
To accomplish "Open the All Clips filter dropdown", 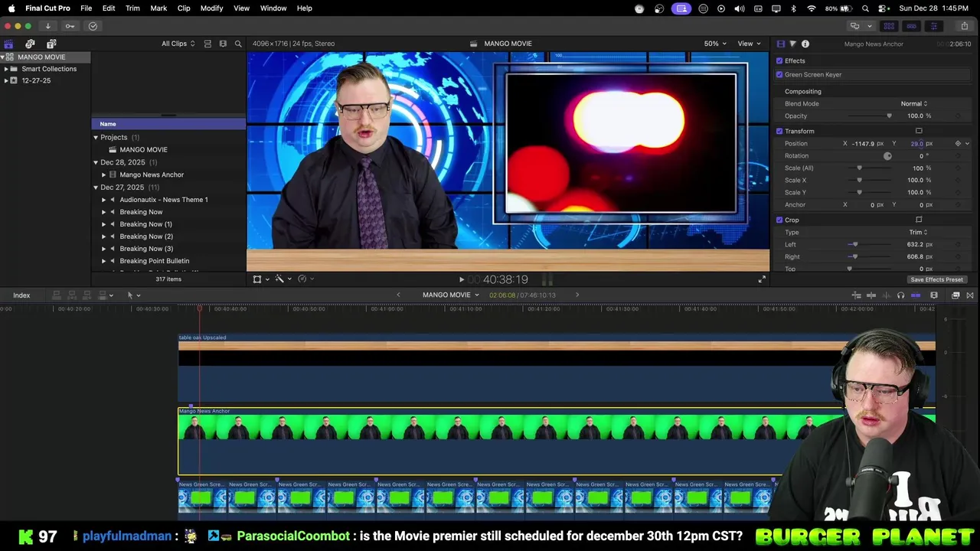I will [178, 44].
